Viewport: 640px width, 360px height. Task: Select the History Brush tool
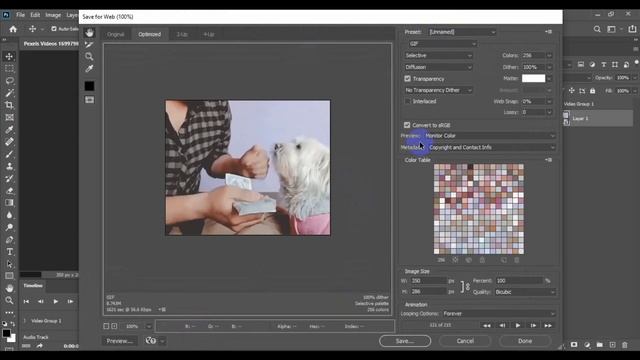click(x=9, y=179)
